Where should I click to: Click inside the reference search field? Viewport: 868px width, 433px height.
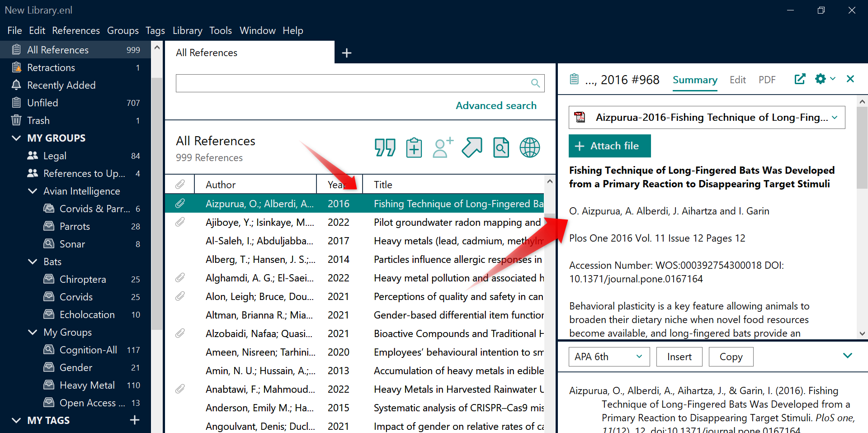353,83
